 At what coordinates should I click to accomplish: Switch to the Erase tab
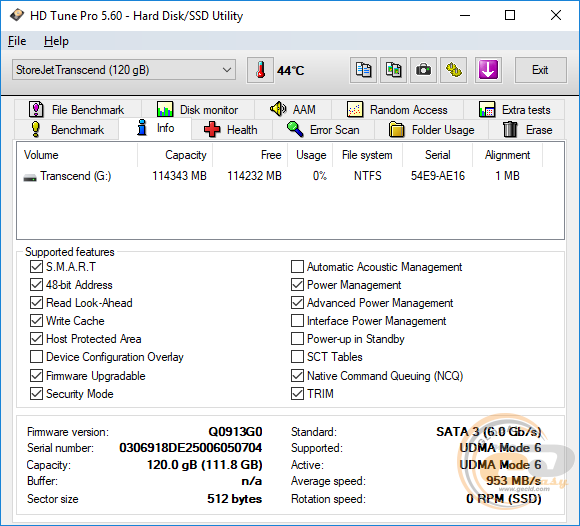(x=527, y=129)
